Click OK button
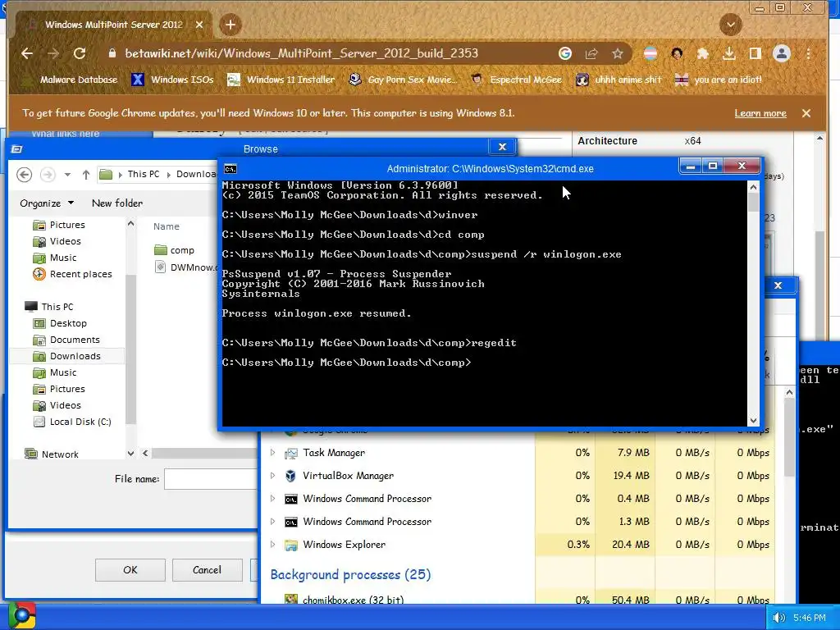This screenshot has width=840, height=630. pyautogui.click(x=130, y=570)
